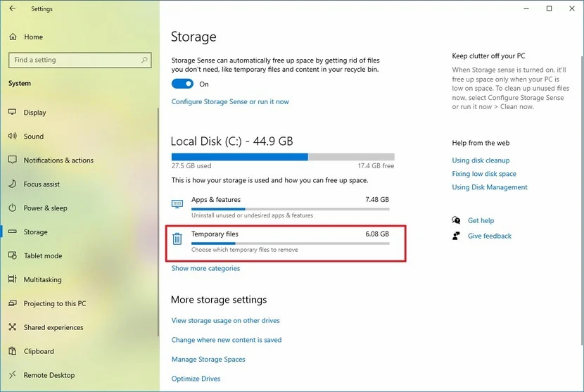
Task: Go to Multitasking settings
Action: pyautogui.click(x=42, y=279)
